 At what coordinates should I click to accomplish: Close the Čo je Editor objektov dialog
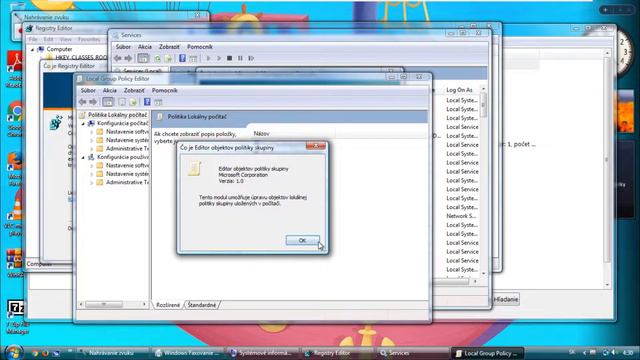coord(316,146)
